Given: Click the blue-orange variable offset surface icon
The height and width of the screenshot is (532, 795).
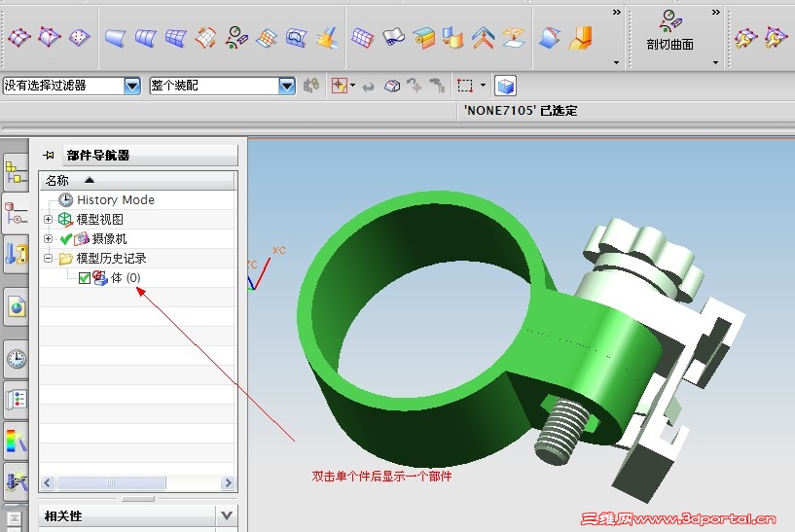Looking at the screenshot, I should (x=452, y=38).
